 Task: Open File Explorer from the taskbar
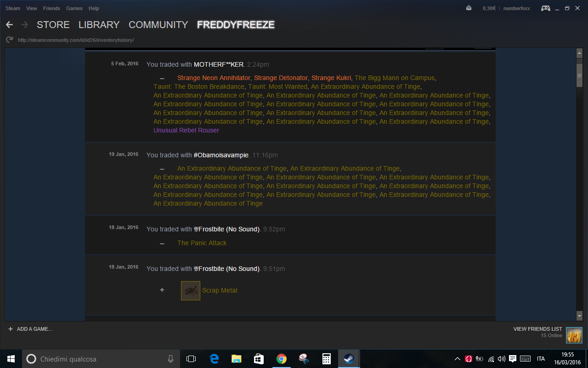point(236,359)
